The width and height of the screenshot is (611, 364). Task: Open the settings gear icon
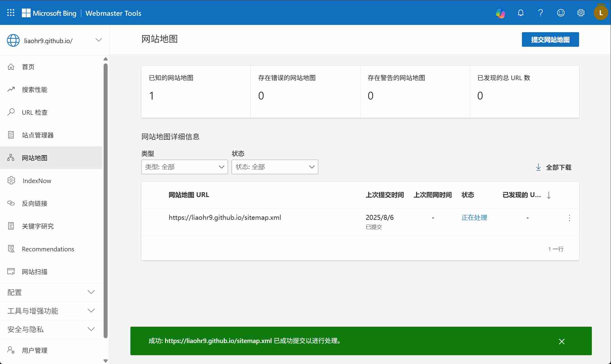tap(581, 13)
